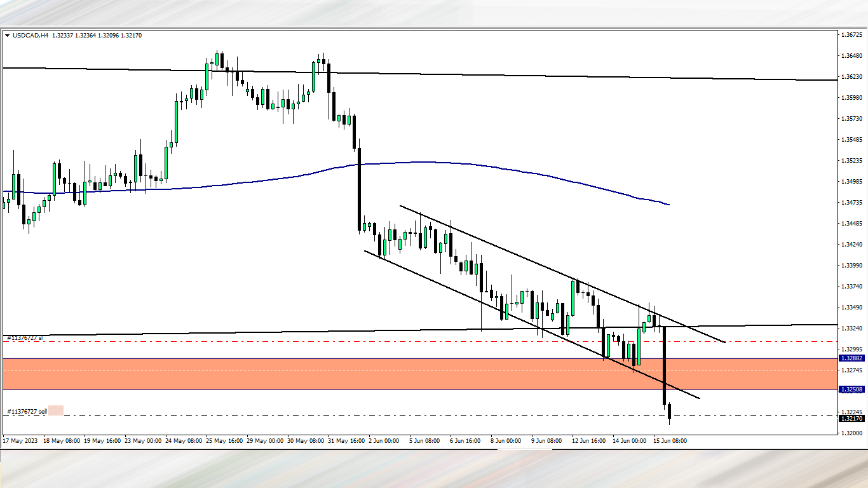868x488 pixels.
Task: Click the 15 Jun 08:00 date label
Action: tap(669, 440)
